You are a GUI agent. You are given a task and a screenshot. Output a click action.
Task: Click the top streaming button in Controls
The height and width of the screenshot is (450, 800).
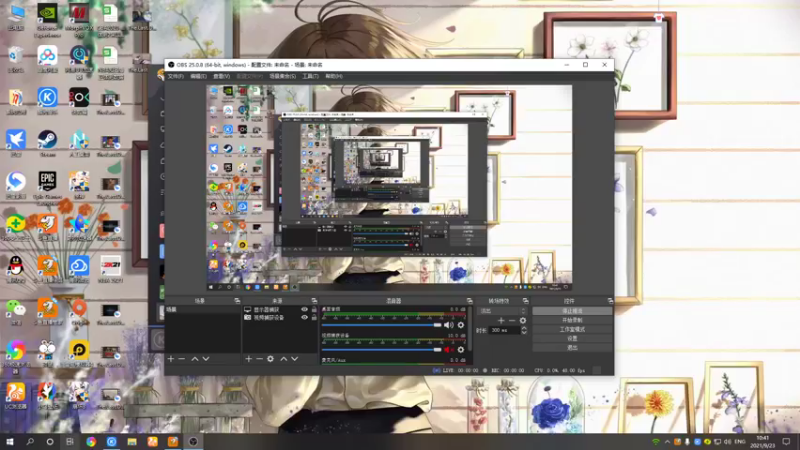(572, 311)
